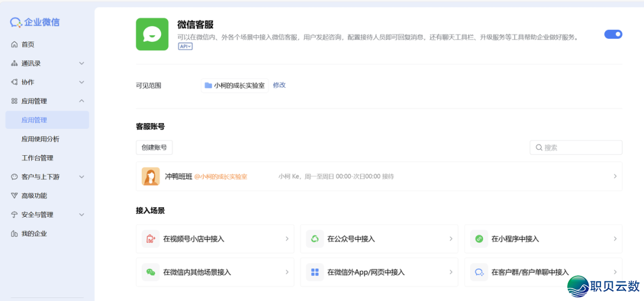Click the 首页 home icon
The height and width of the screenshot is (301, 644).
pos(14,44)
